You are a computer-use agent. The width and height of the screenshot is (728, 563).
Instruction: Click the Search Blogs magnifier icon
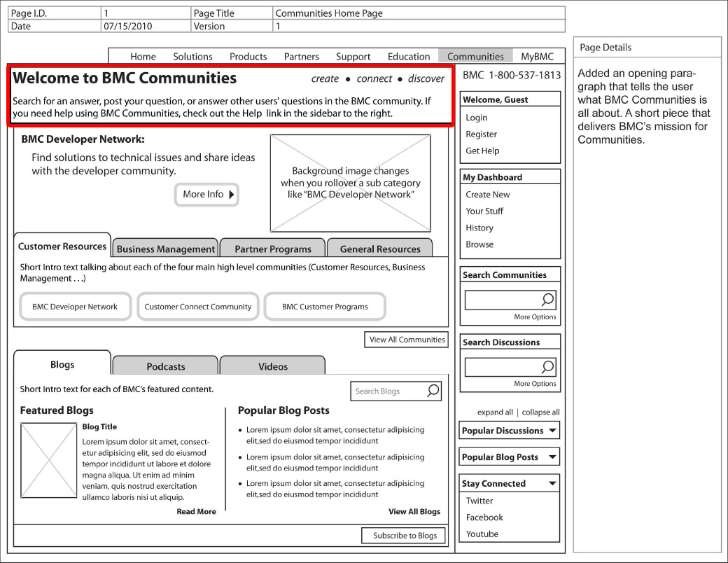433,391
